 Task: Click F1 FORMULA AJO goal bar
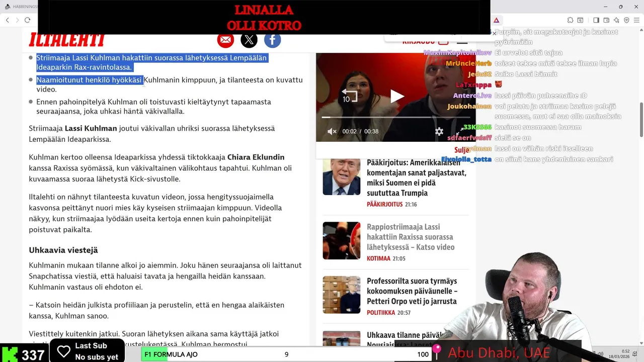coord(286,354)
